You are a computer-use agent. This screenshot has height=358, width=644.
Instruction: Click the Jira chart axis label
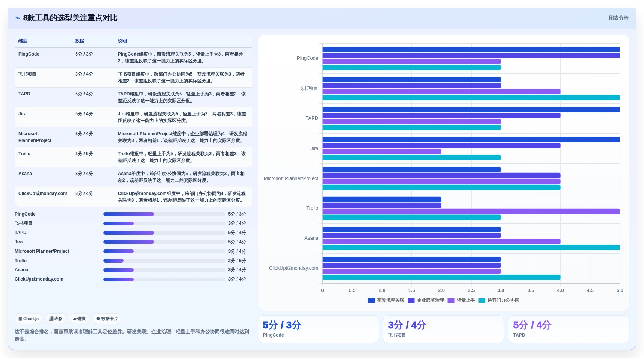pos(314,148)
